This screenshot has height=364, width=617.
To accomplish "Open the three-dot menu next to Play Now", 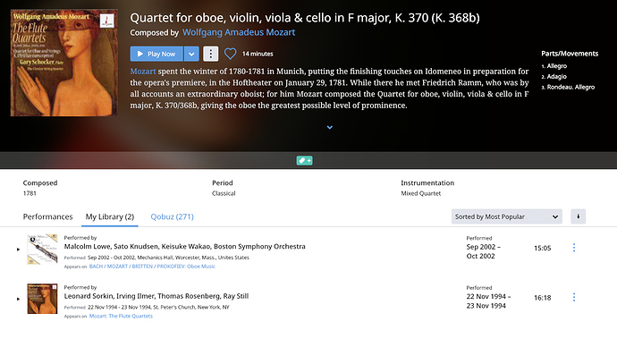I will coord(211,54).
